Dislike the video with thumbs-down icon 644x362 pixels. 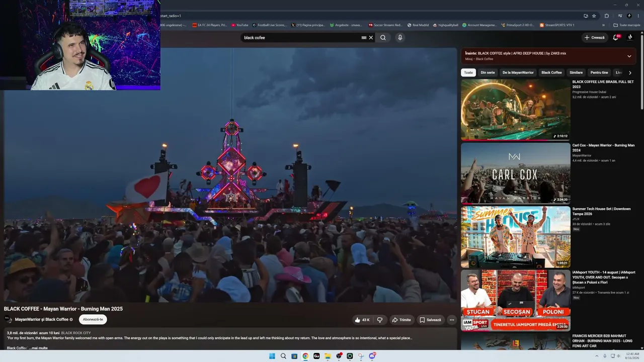[x=380, y=320]
